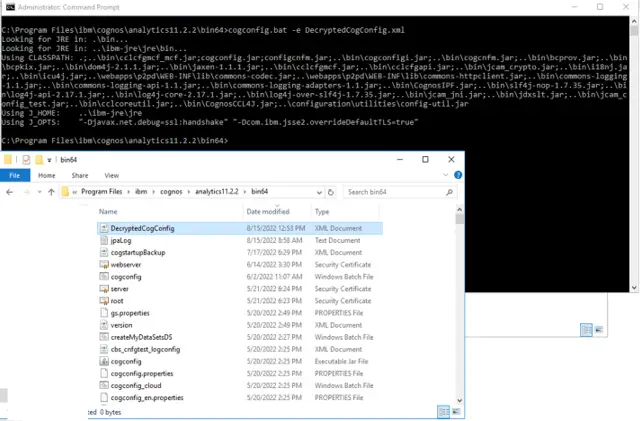
Task: Switch front Explorer to large icons view
Action: 456,412
